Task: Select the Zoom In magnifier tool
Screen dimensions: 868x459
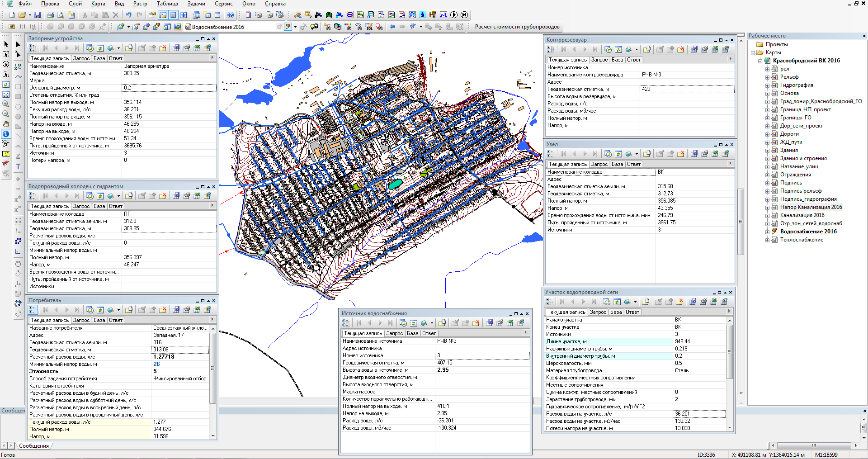Action: pyautogui.click(x=6, y=104)
